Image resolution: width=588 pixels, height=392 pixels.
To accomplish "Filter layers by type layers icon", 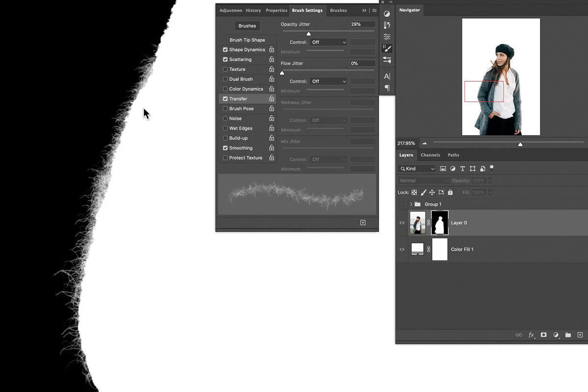I will (463, 169).
